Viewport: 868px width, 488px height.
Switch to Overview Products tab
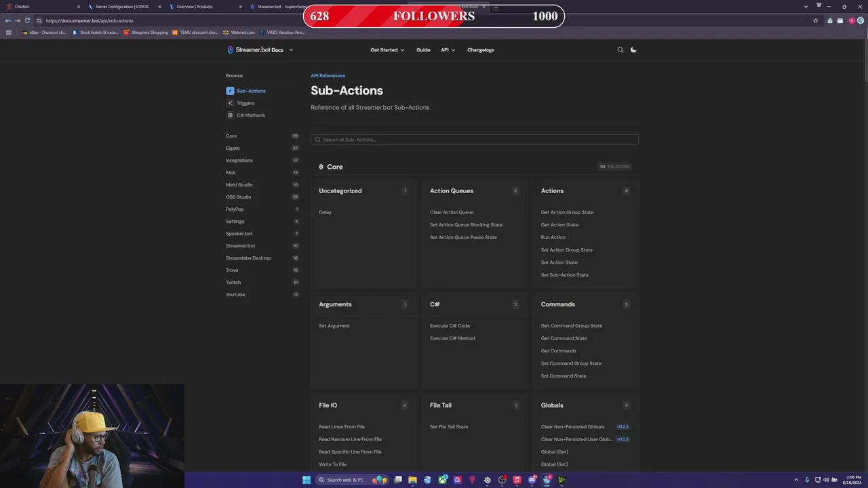(205, 7)
